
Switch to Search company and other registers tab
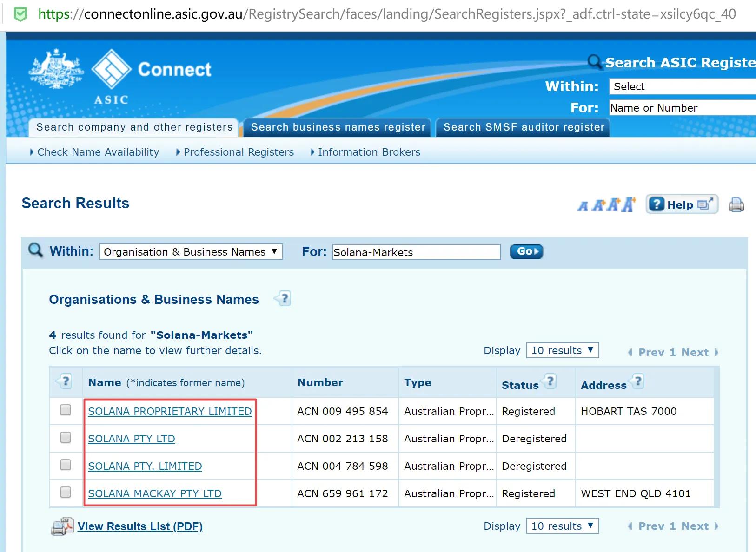tap(134, 127)
